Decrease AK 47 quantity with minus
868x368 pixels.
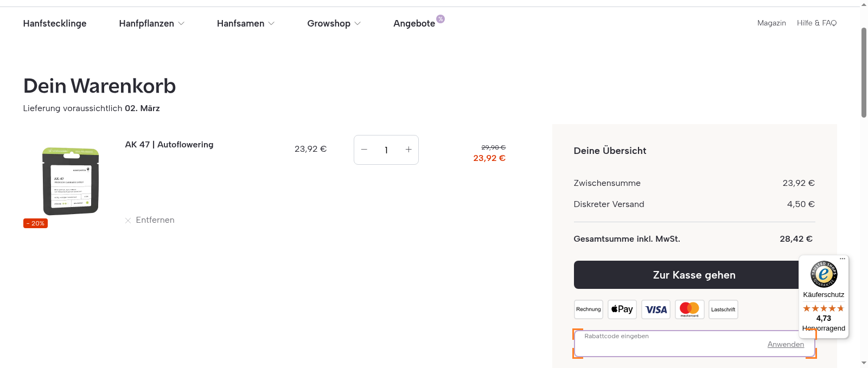tap(364, 150)
